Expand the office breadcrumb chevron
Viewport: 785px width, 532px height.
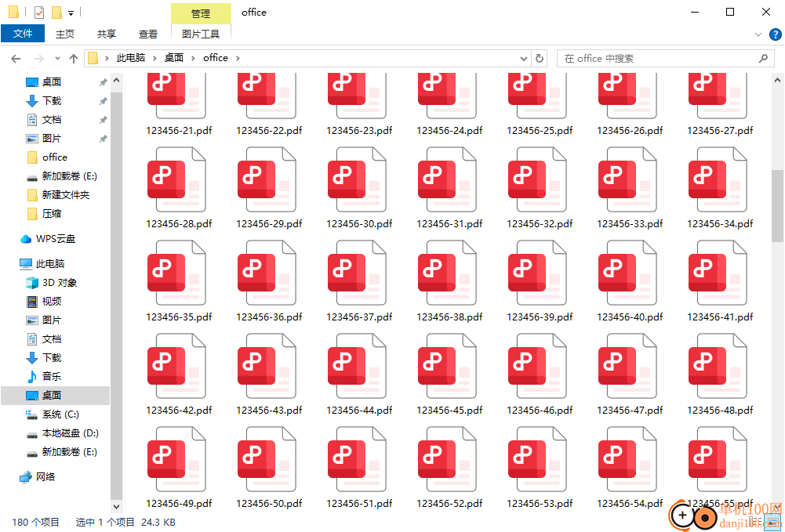[x=238, y=59]
